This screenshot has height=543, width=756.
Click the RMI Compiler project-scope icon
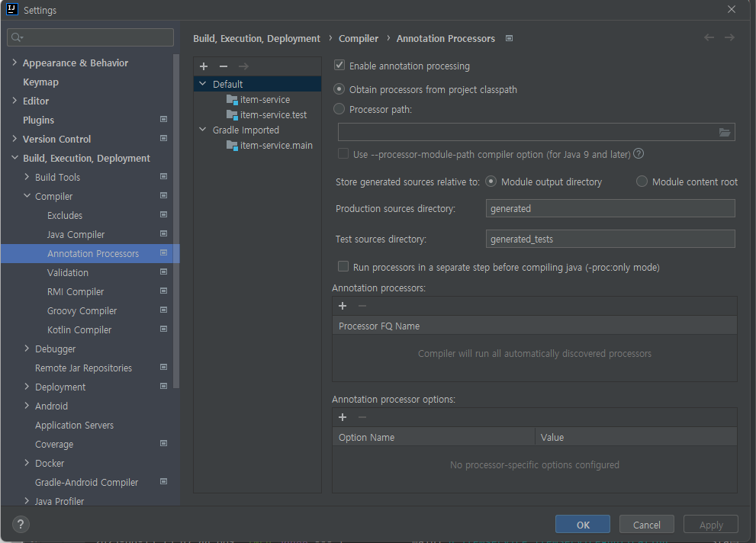pyautogui.click(x=163, y=291)
